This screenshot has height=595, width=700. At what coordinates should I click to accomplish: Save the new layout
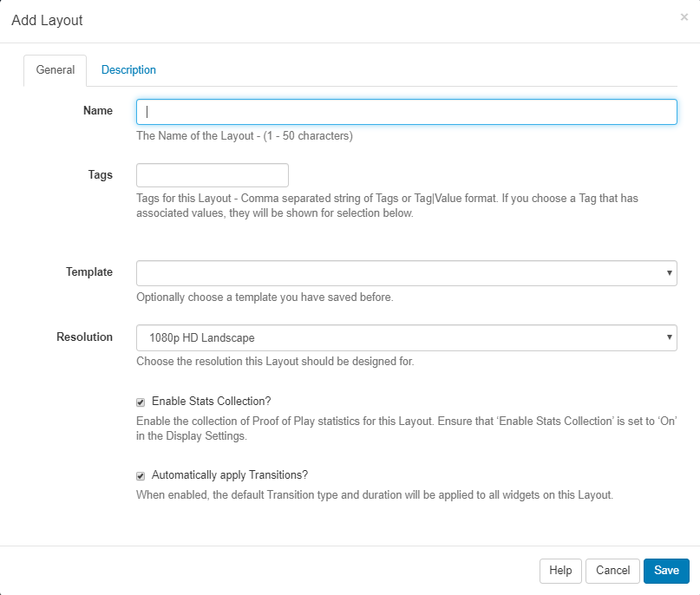point(666,571)
